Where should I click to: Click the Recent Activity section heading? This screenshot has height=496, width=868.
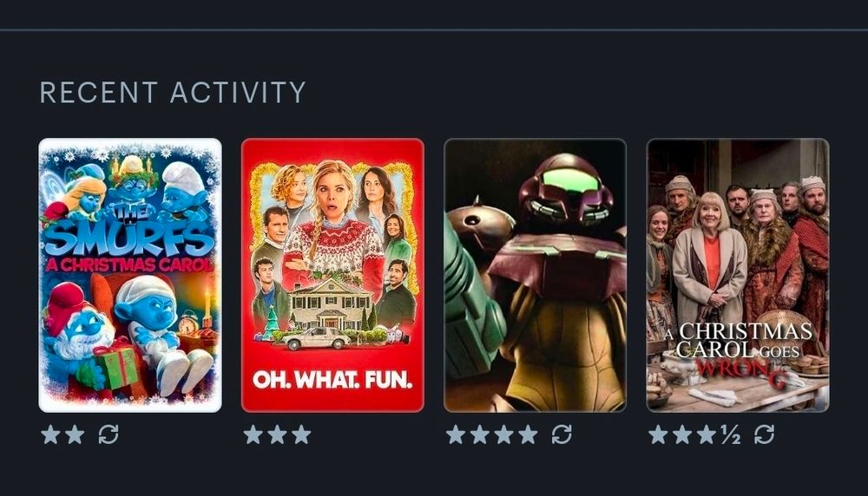[x=173, y=92]
